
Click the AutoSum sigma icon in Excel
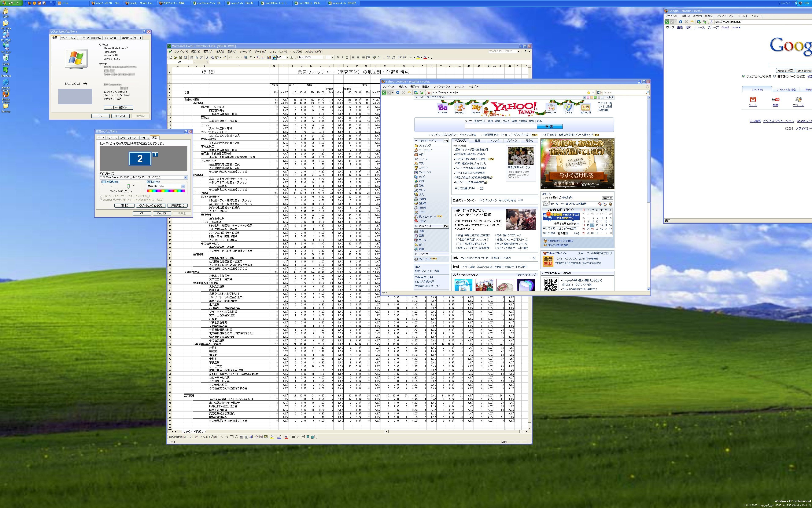(251, 57)
